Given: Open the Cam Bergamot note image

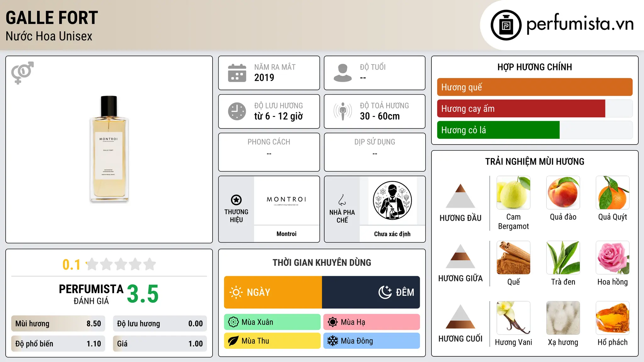Looking at the screenshot, I should 514,193.
